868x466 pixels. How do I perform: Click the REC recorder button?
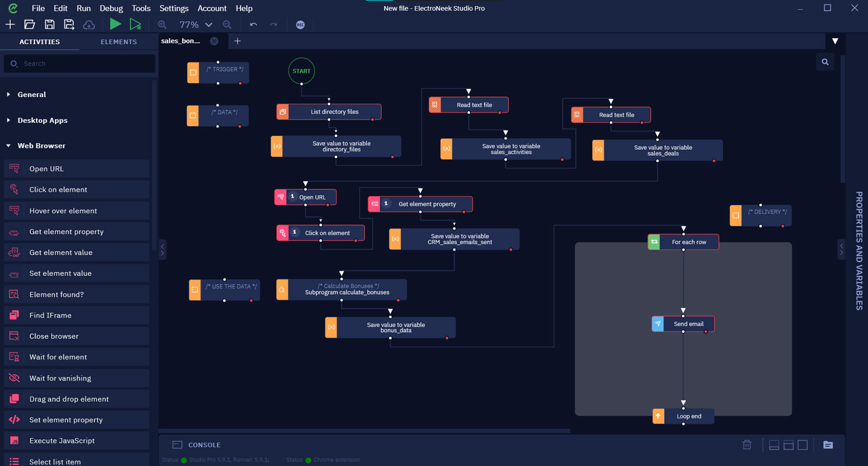pos(300,25)
